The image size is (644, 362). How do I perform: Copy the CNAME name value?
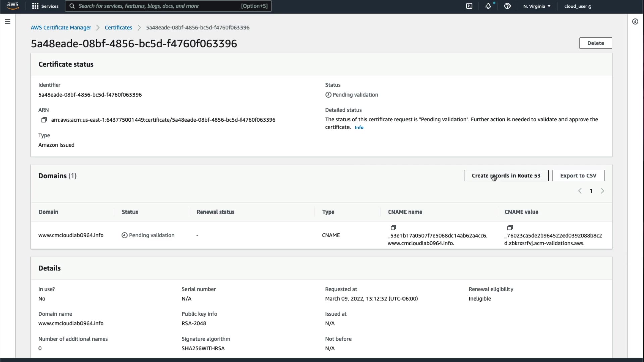(x=393, y=228)
